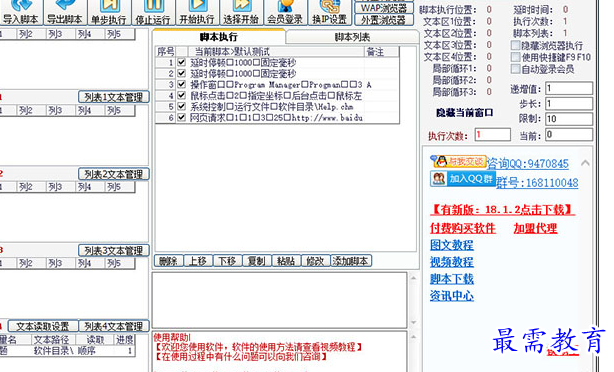The height and width of the screenshot is (372, 614).
Task: Uncheck script row 2 延时停顿 checkbox
Action: [x=181, y=73]
